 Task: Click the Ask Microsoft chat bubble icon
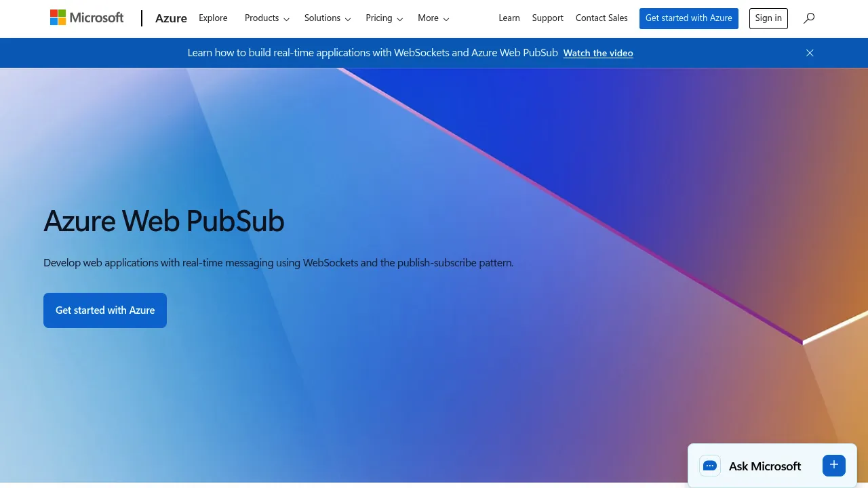pyautogui.click(x=710, y=466)
